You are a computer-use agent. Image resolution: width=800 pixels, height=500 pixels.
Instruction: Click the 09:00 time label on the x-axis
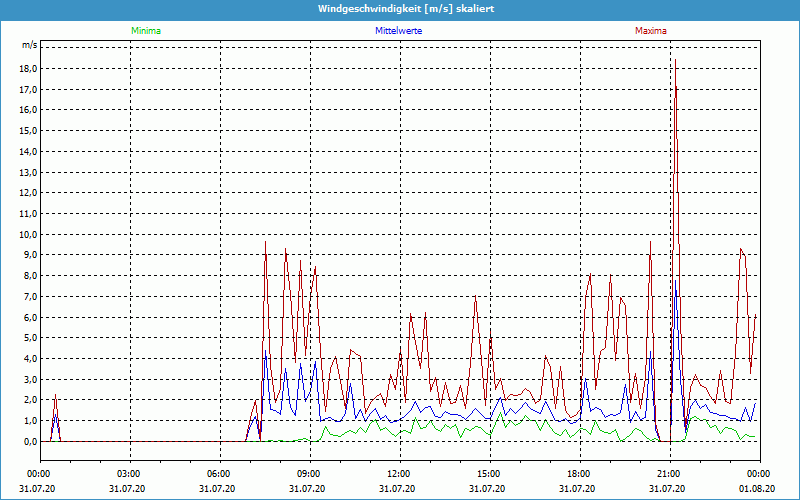(x=308, y=473)
